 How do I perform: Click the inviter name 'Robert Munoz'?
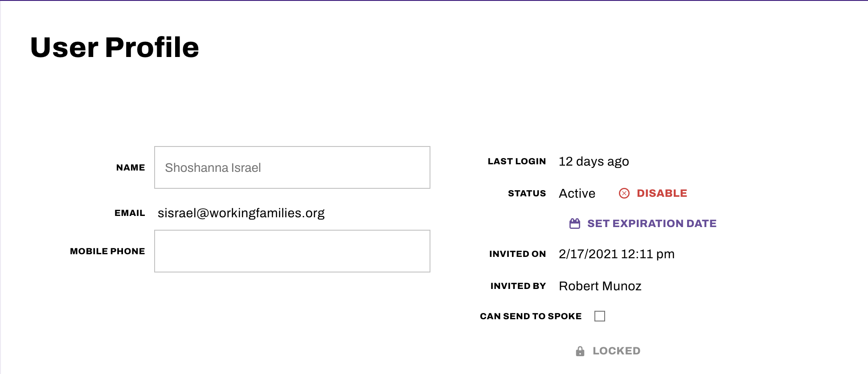(x=600, y=286)
